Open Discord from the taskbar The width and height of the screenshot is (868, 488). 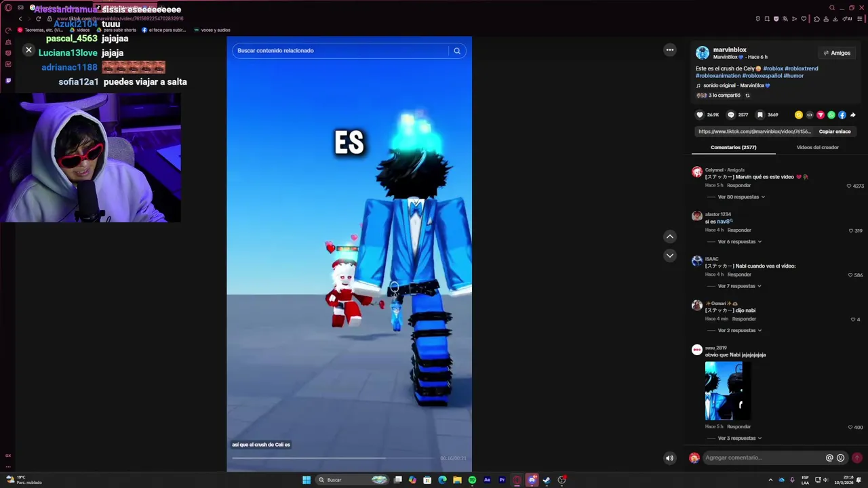point(532,480)
